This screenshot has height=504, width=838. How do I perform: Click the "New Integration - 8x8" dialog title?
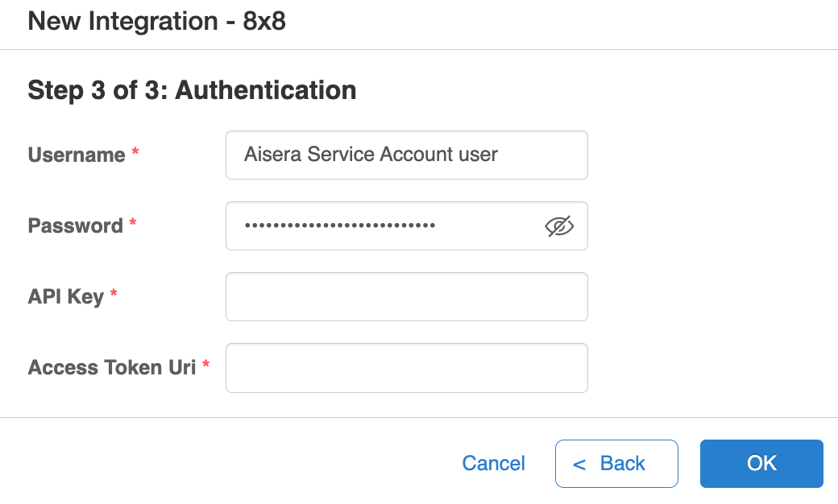pyautogui.click(x=156, y=22)
